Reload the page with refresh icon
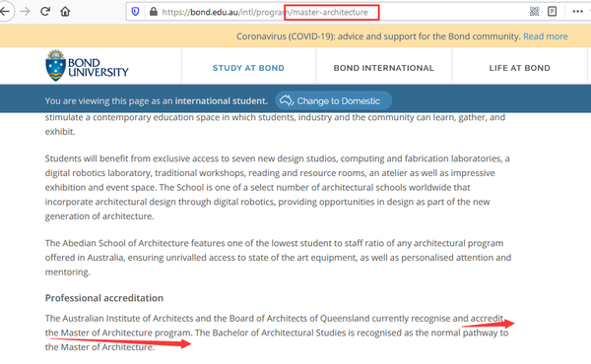Viewport: 591px width, 364px height. (45, 12)
